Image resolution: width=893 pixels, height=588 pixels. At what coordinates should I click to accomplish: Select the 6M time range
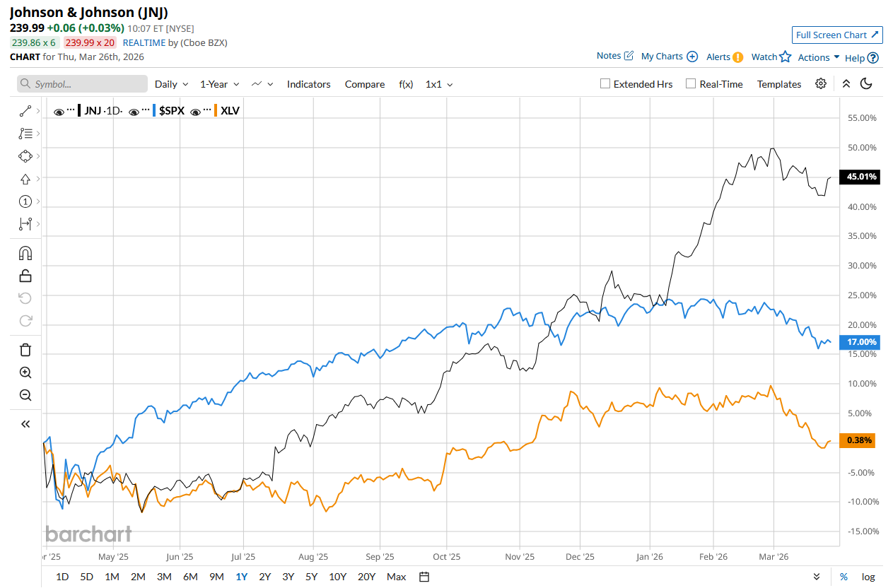190,577
